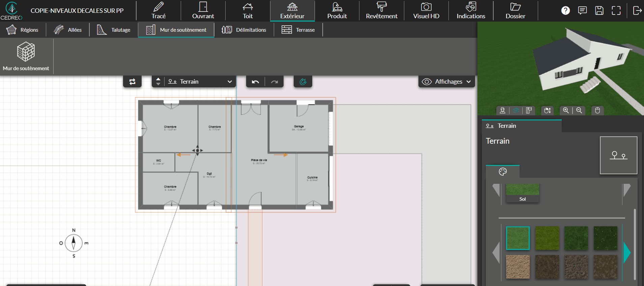Enter fullscreen mode icon
The image size is (644, 286).
click(616, 10)
